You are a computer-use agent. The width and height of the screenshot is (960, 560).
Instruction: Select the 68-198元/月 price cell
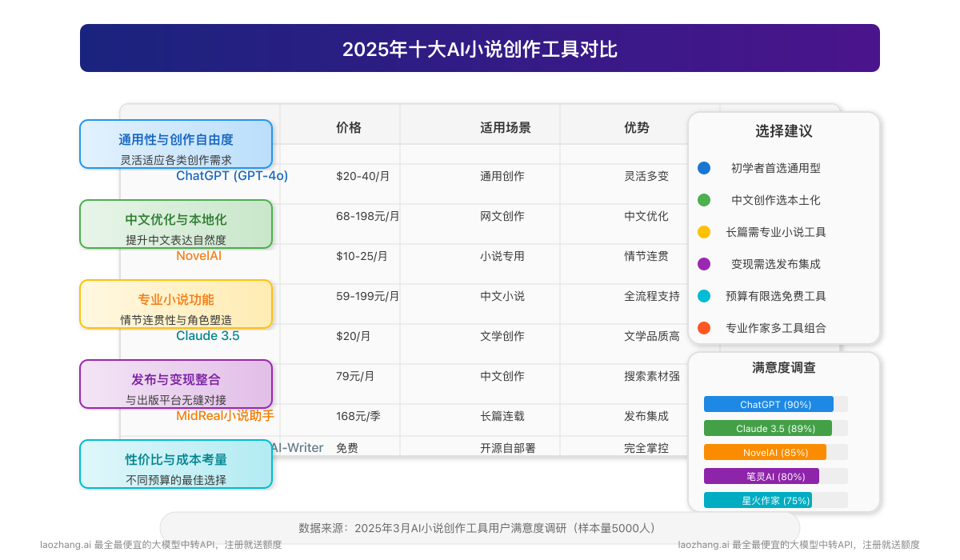coord(368,216)
